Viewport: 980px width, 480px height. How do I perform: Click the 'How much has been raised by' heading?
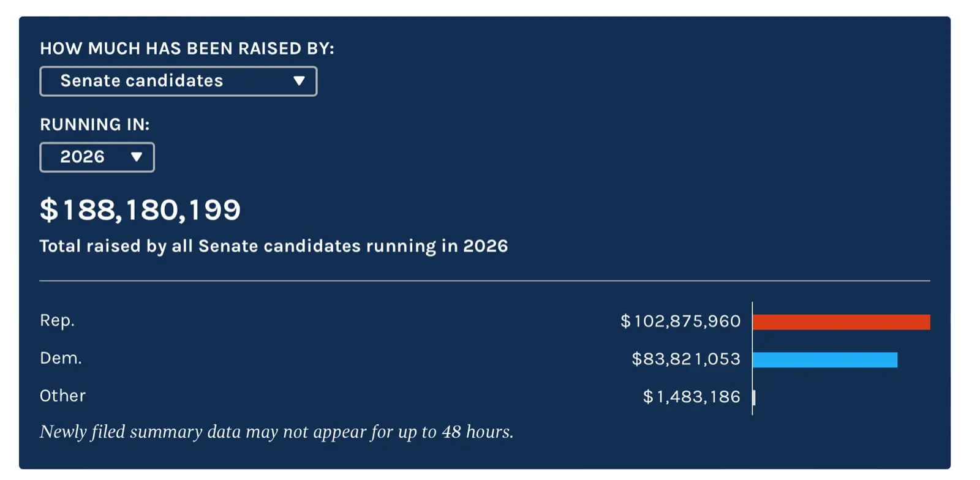point(187,48)
